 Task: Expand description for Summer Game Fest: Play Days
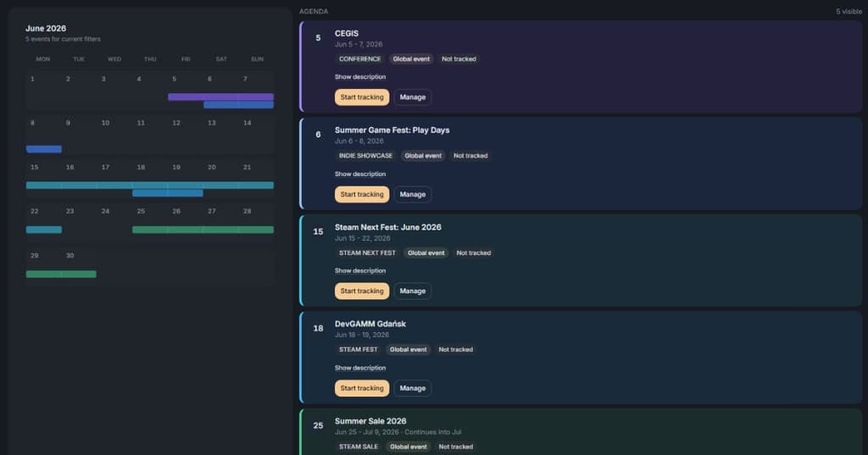[359, 174]
